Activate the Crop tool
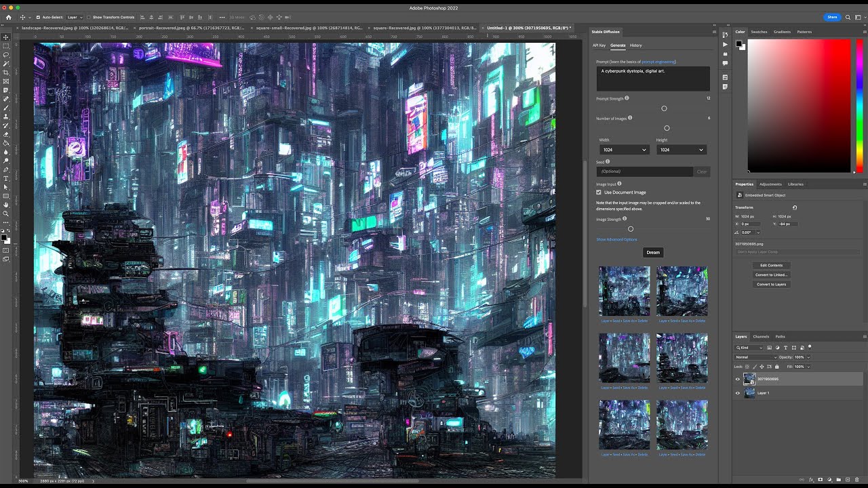Image resolution: width=868 pixels, height=488 pixels. coord(5,73)
